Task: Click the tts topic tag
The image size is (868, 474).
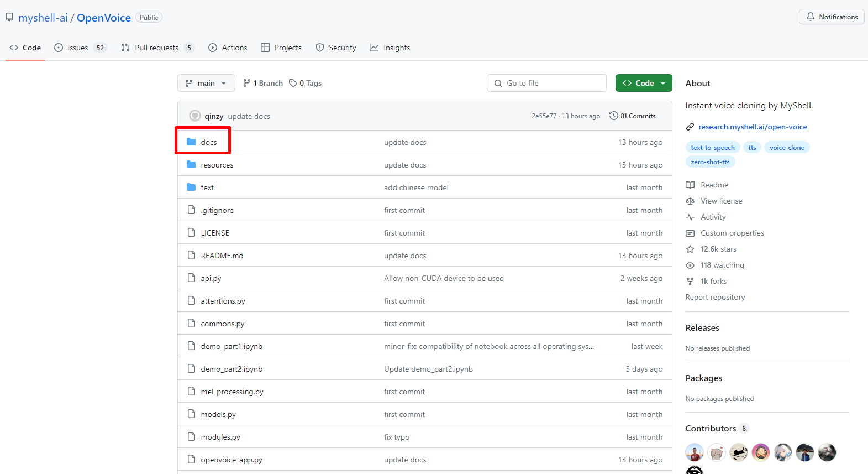Action: point(752,147)
